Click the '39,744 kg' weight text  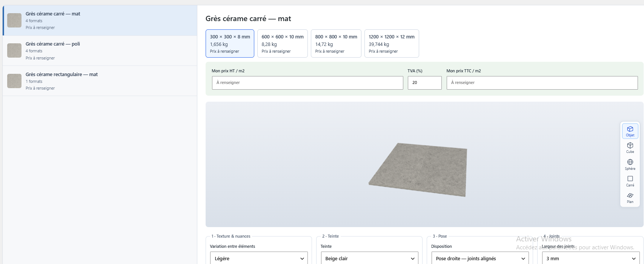[379, 44]
